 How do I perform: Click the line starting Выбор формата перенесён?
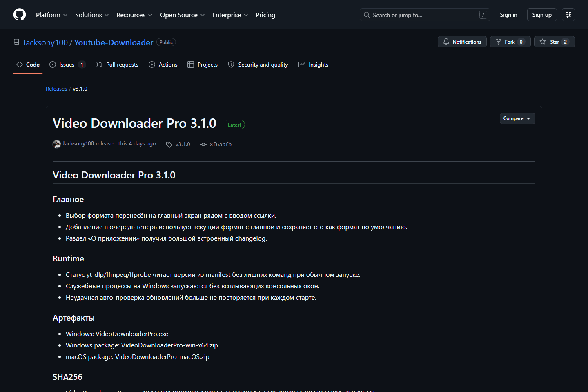pyautogui.click(x=171, y=216)
